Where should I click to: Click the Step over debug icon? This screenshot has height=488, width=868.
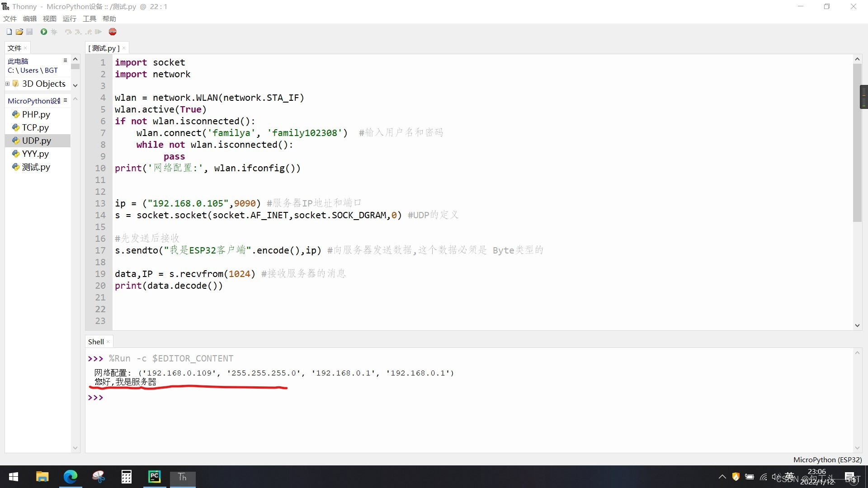68,32
